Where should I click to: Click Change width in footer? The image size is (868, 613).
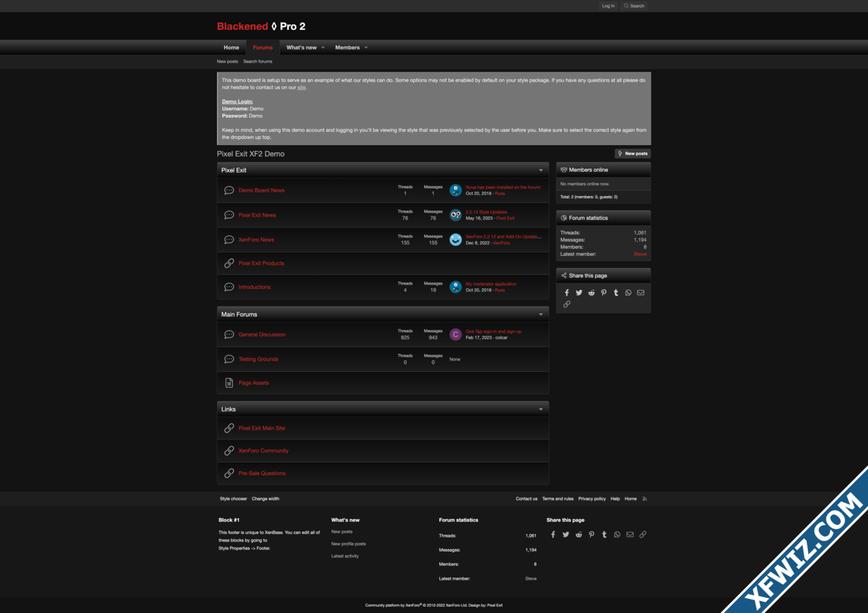(x=266, y=499)
